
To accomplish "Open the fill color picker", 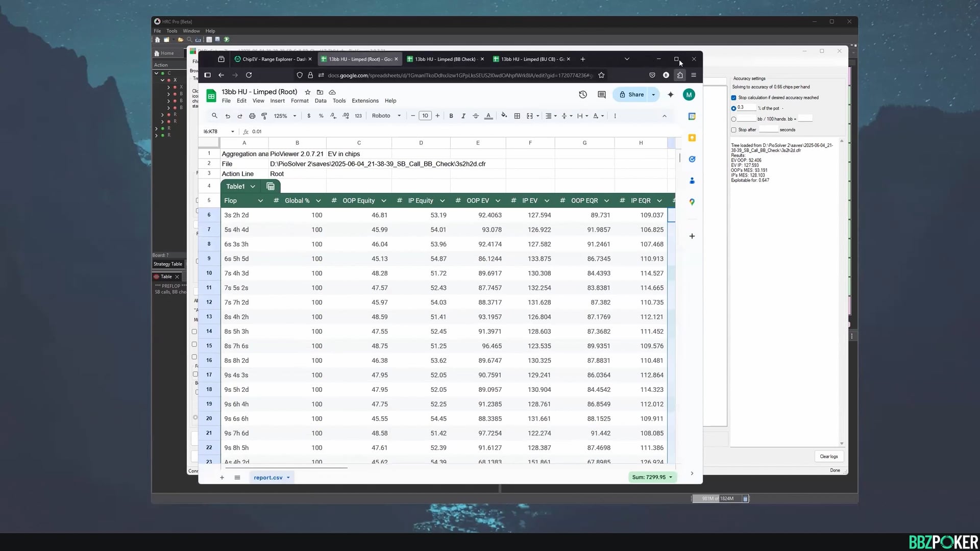I will coord(504,116).
